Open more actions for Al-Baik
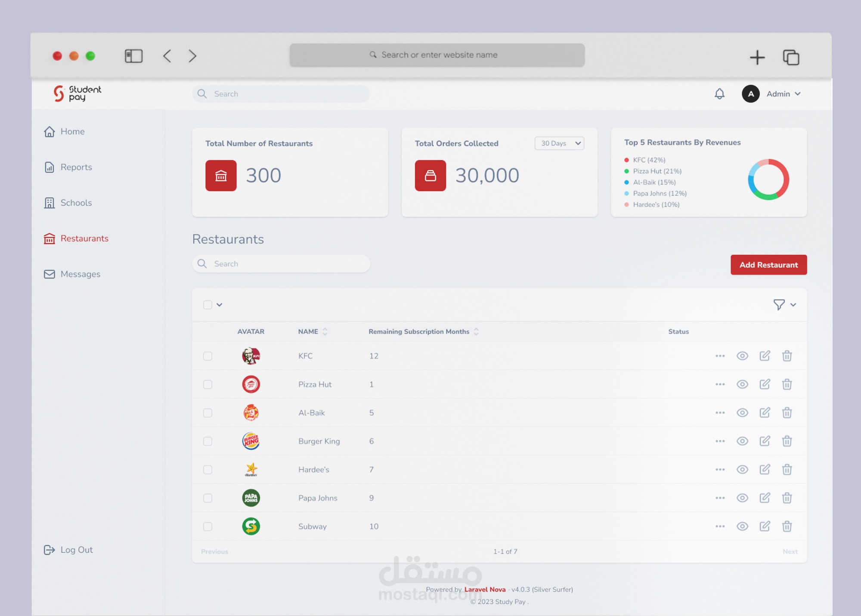 pyautogui.click(x=720, y=413)
